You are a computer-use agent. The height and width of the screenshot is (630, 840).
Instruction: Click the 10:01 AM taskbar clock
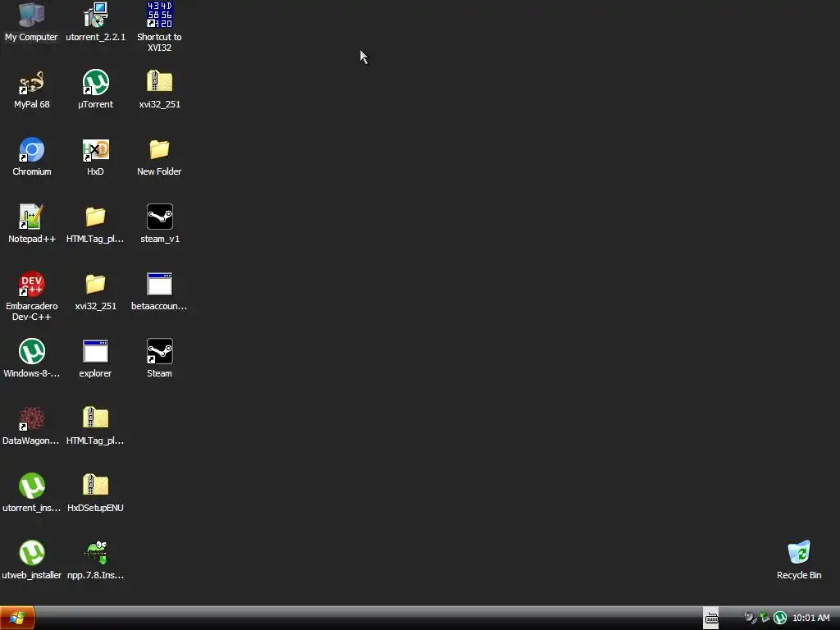pyautogui.click(x=811, y=618)
